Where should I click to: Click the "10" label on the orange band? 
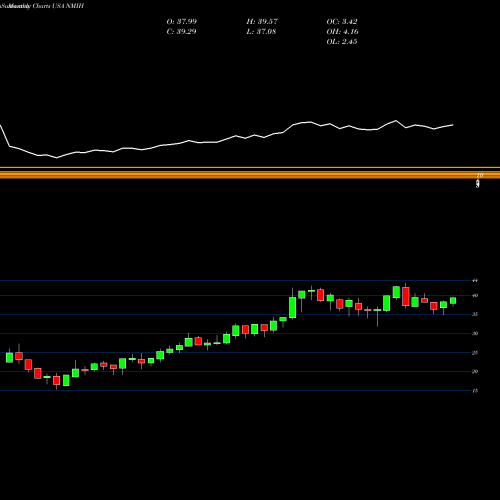click(480, 175)
